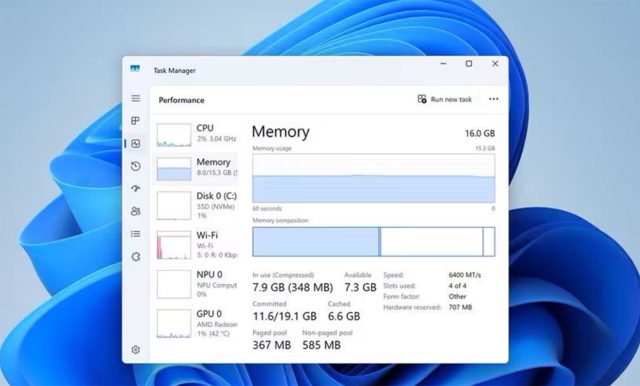Screen dimensions: 640x386
Task: Open the Processes page icon
Action: click(136, 121)
